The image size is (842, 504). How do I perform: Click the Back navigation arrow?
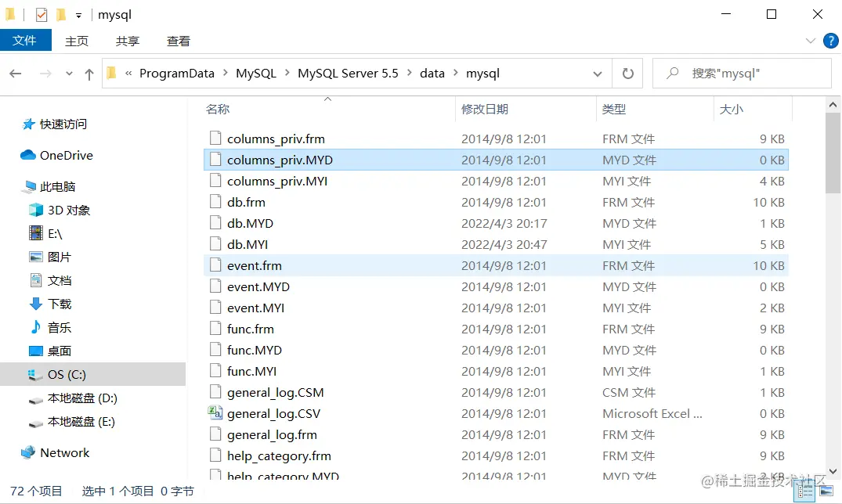pos(16,74)
